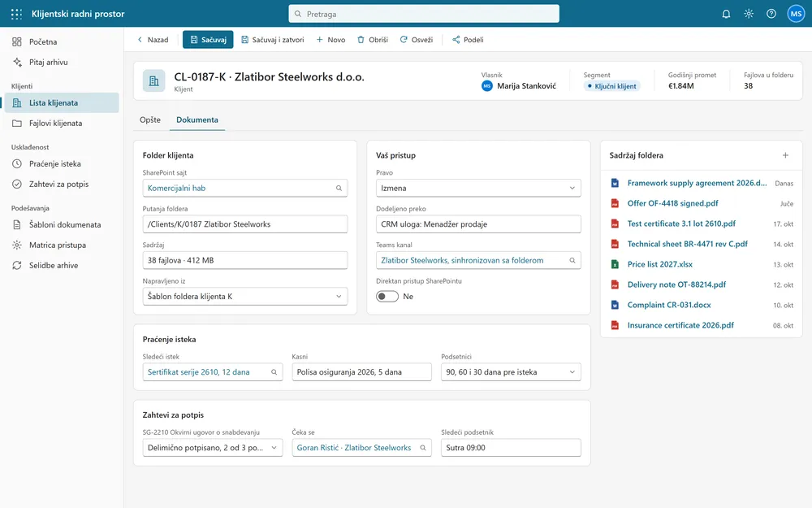Create new record with Novo
This screenshot has width=812, height=508.
[x=331, y=40]
